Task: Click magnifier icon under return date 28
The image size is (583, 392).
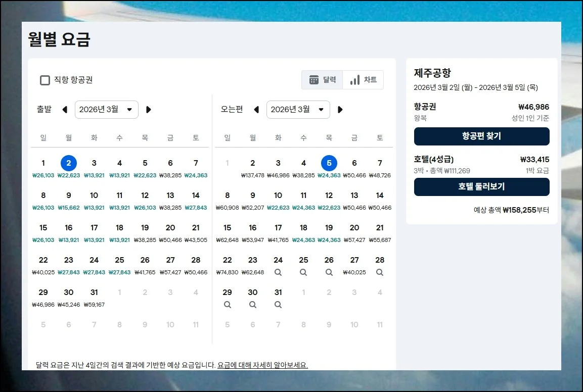Action: pyautogui.click(x=380, y=272)
